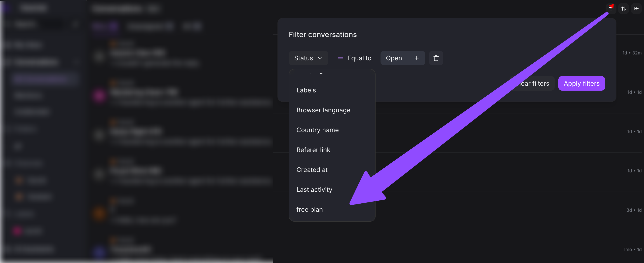Pick Country name in the dropdown list

click(317, 130)
